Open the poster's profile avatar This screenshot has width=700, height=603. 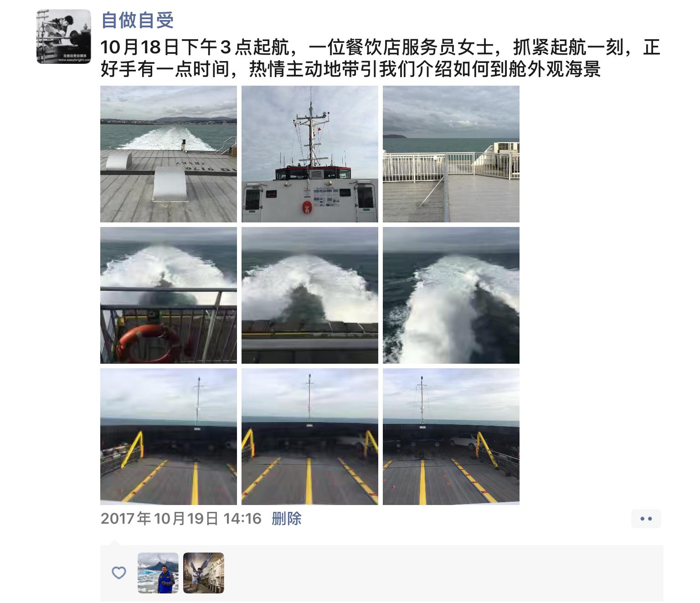coord(64,36)
